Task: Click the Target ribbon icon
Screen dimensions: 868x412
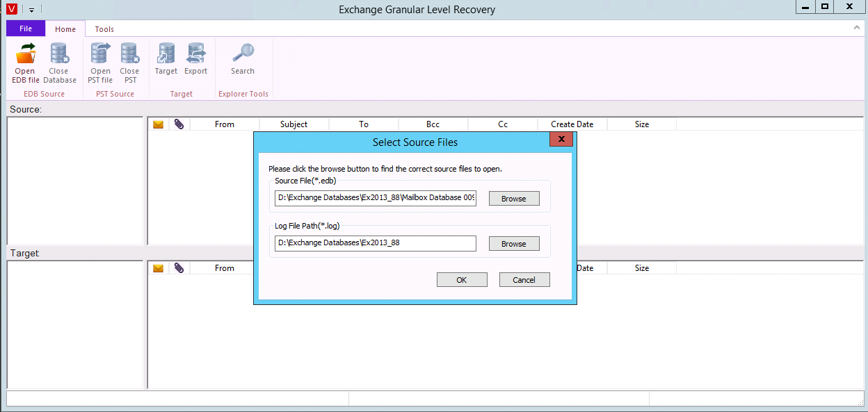Action: (166, 60)
